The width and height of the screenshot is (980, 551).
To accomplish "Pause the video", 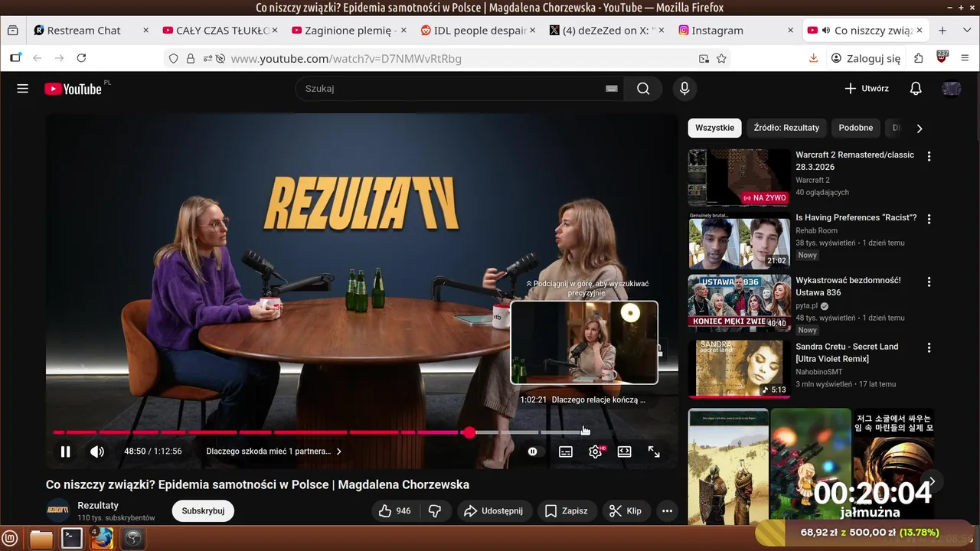I will tap(66, 452).
